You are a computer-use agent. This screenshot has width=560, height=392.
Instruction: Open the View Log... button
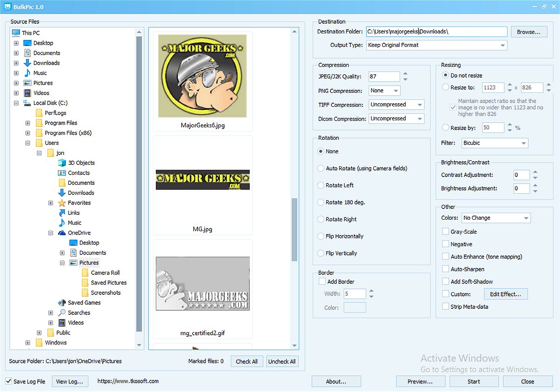[70, 381]
